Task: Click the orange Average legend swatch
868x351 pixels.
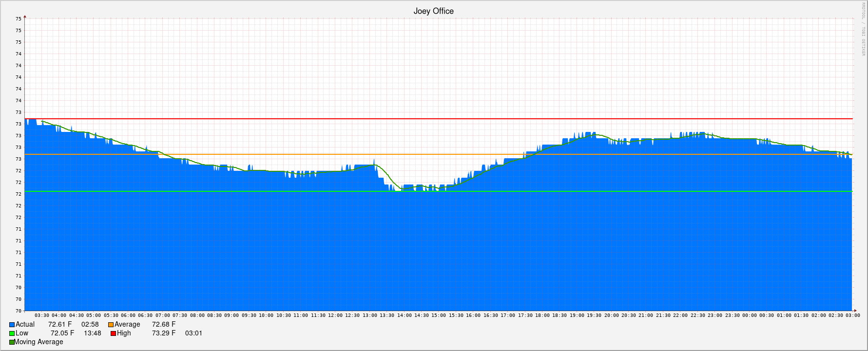Action: point(111,325)
